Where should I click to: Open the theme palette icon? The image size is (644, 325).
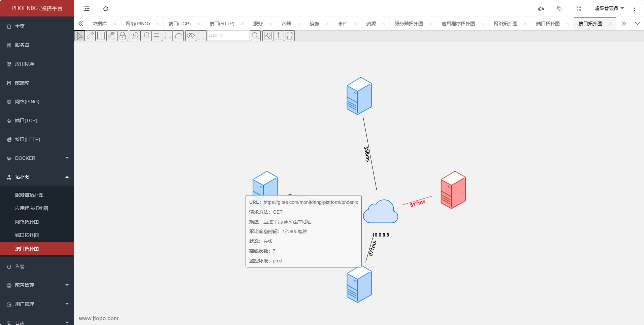(x=541, y=9)
